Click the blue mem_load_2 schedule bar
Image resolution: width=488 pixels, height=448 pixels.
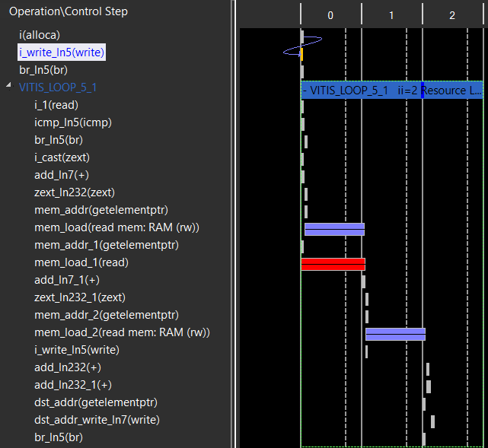click(395, 334)
